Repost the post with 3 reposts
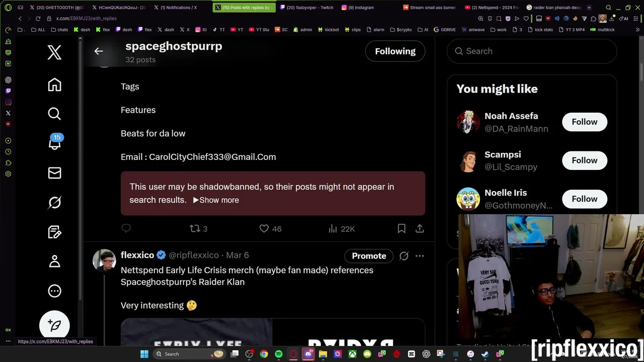This screenshot has width=644, height=362. coord(198,229)
